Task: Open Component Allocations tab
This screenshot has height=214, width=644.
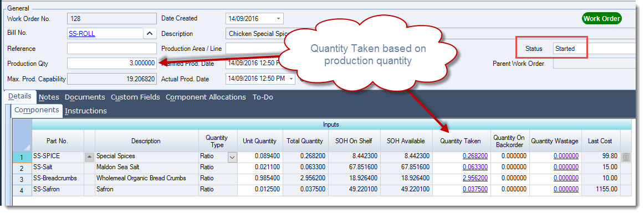Action: 206,97
